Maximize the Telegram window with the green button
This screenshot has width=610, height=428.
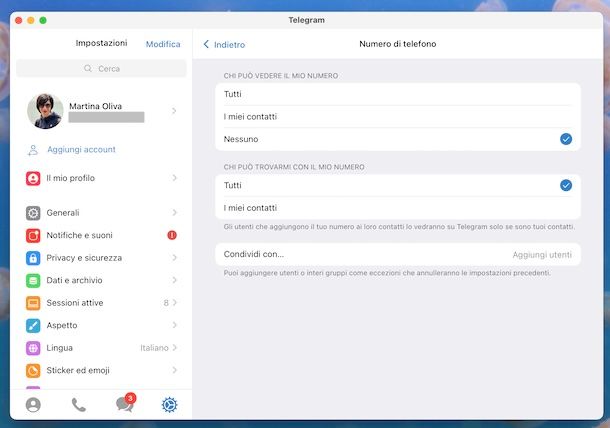pos(43,20)
